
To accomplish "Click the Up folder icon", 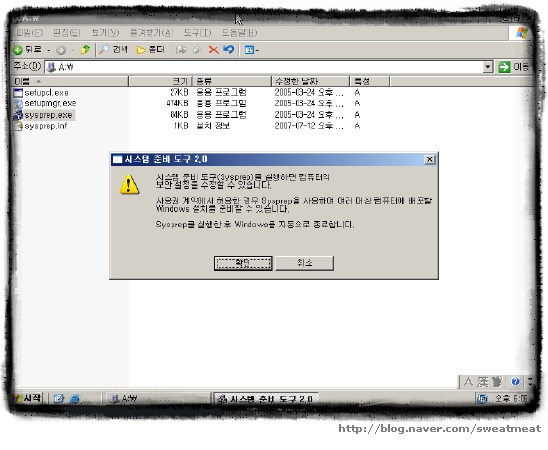I will coord(85,50).
